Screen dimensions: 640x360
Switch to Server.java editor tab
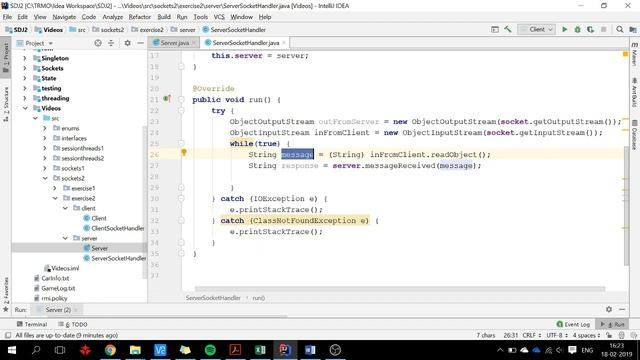click(x=174, y=43)
